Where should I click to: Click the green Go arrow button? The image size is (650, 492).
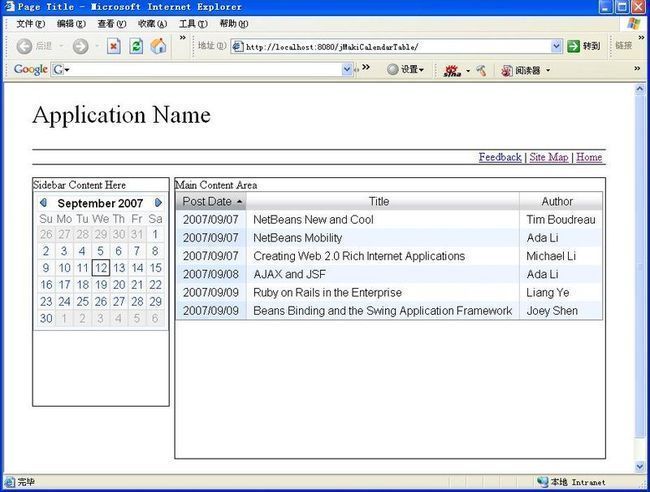[573, 46]
